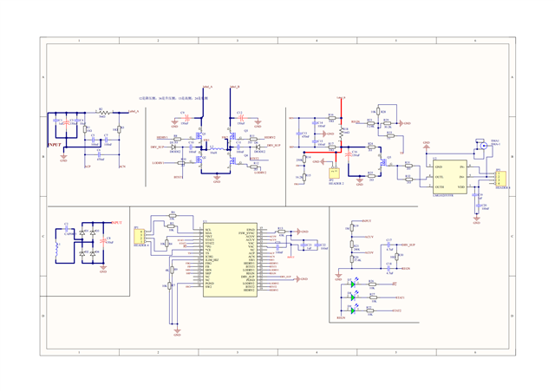Select the green LED D7

point(353,284)
